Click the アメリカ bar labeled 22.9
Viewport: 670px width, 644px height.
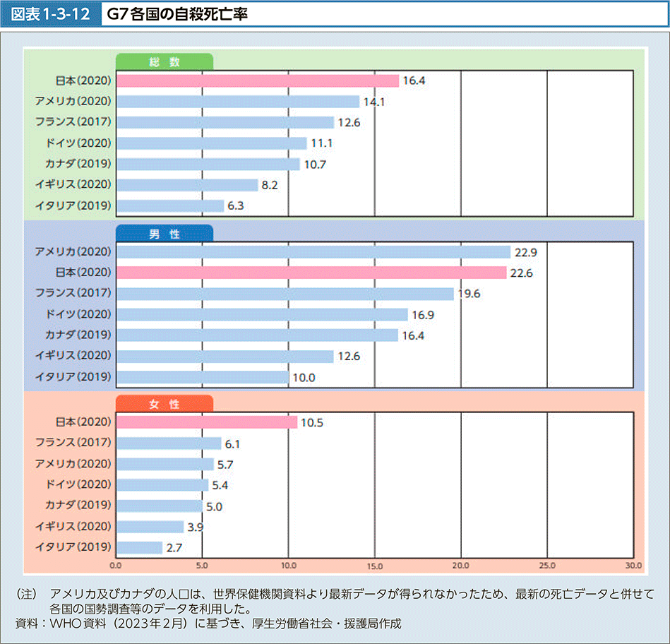313,252
